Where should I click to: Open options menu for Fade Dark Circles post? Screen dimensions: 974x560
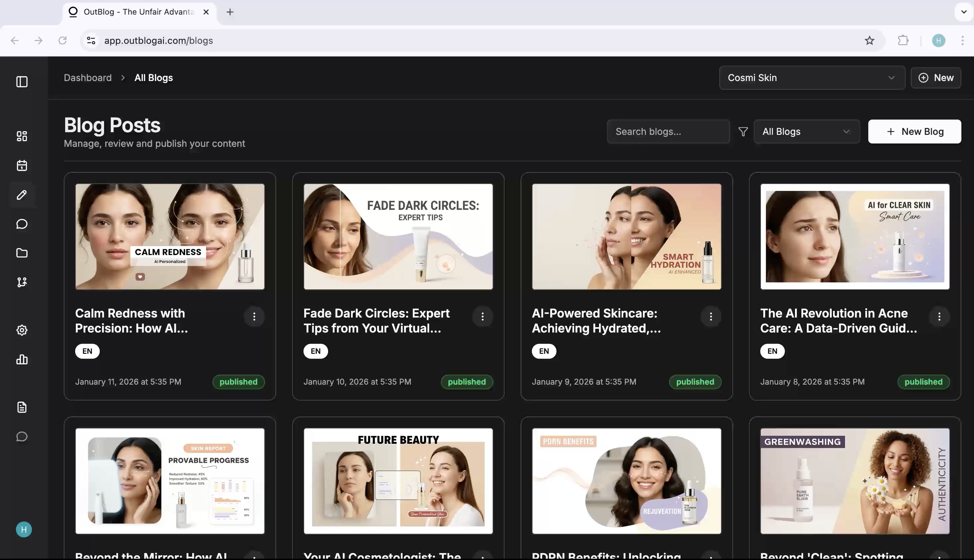(x=482, y=317)
